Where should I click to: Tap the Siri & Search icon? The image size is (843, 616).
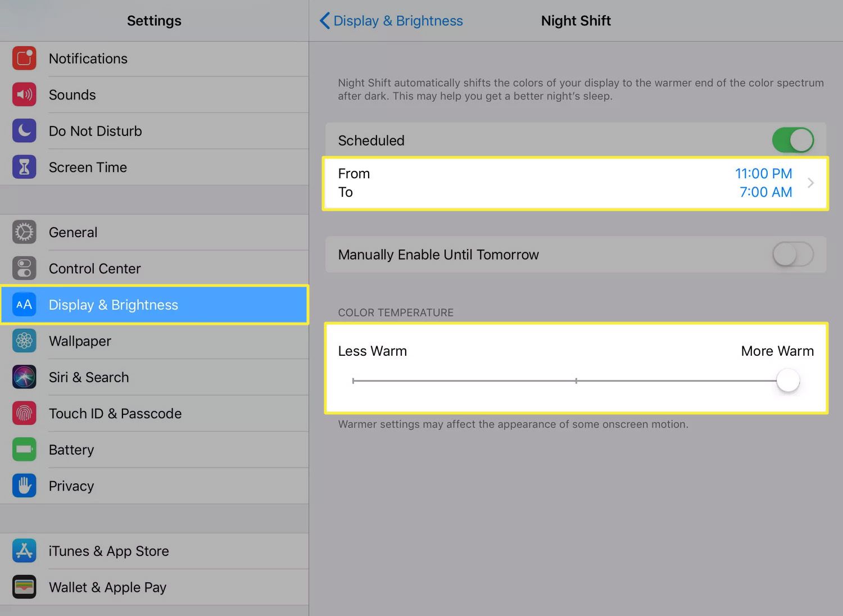click(24, 377)
